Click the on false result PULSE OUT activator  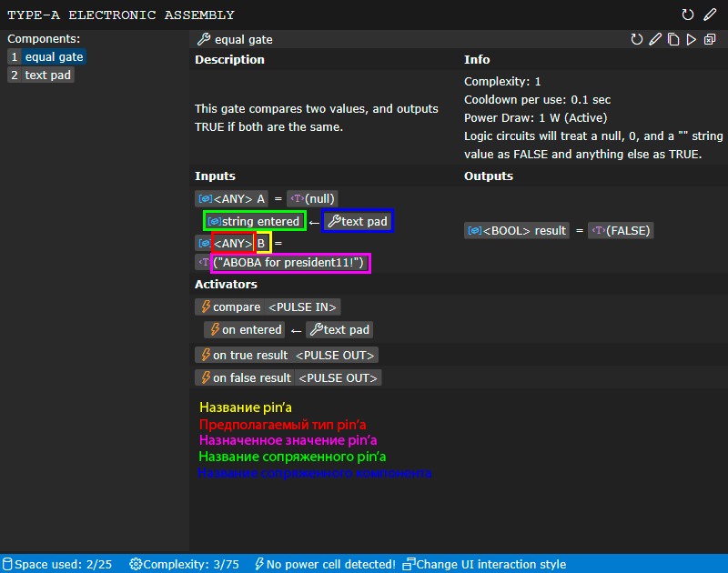pos(288,378)
